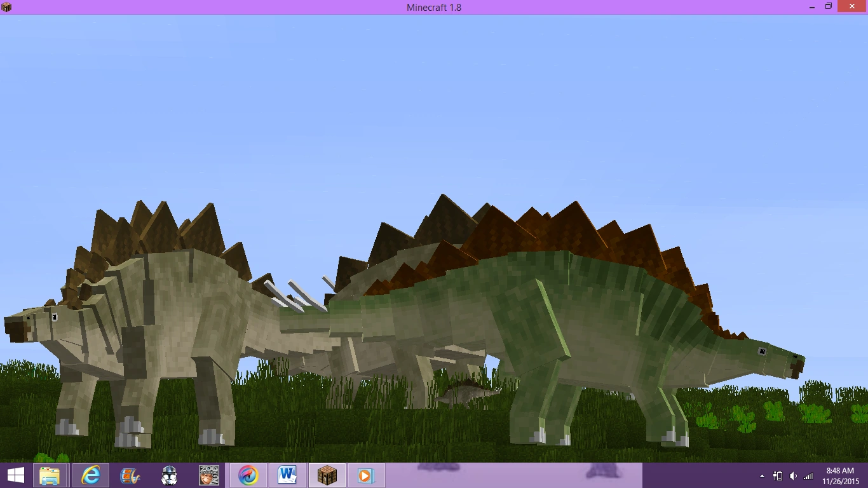View network signal strength in the tray
Image resolution: width=868 pixels, height=488 pixels.
[808, 476]
